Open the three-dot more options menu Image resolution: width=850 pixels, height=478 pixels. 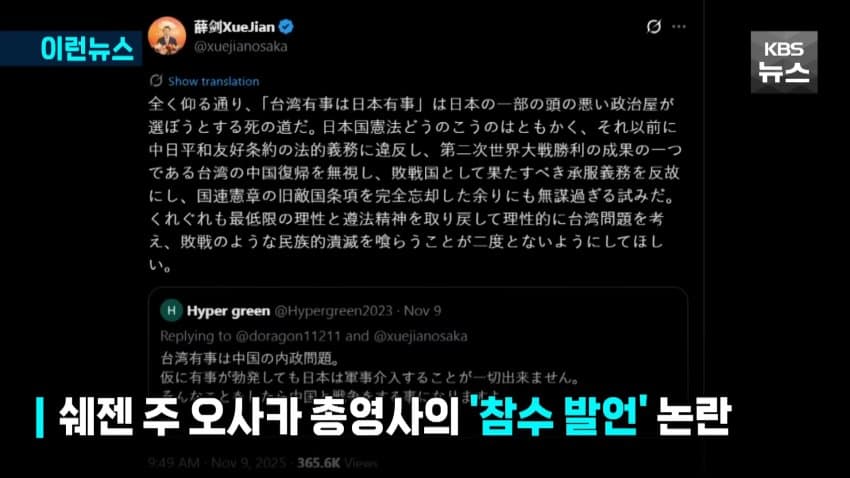click(679, 27)
